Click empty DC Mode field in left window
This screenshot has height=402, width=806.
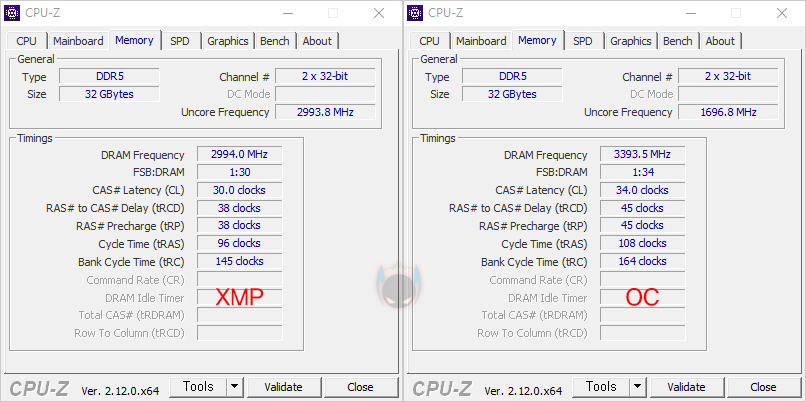[x=325, y=94]
